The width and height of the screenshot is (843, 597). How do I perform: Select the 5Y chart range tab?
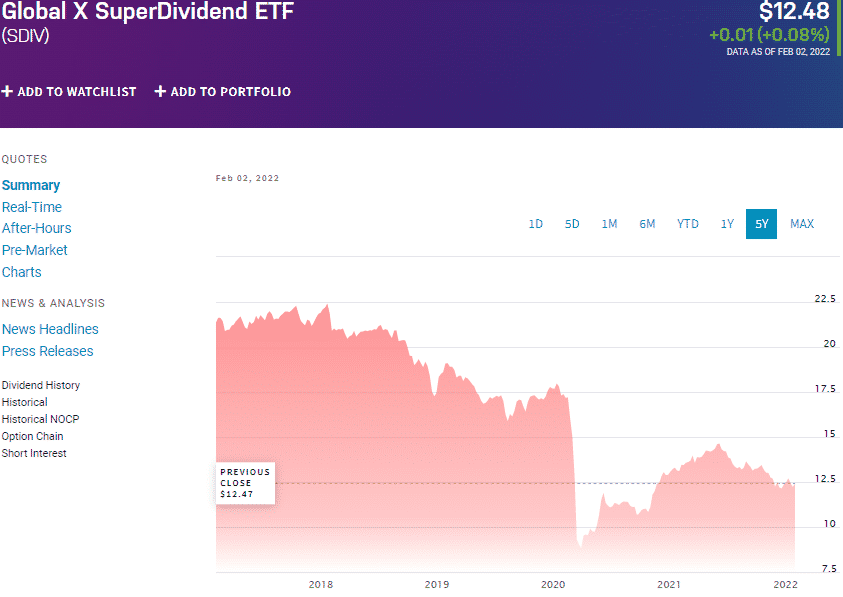tap(762, 224)
